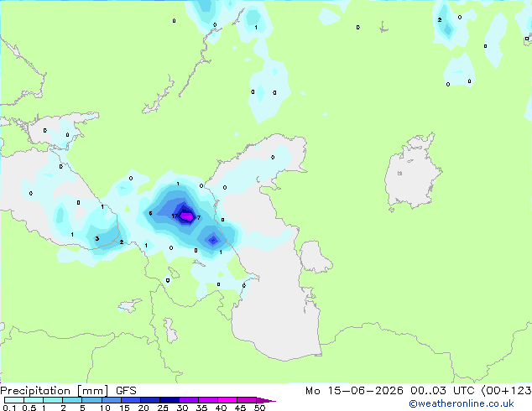This screenshot has height=411, width=532.
Task: Click the legend arrow beyond 50 mm
Action: [266, 400]
